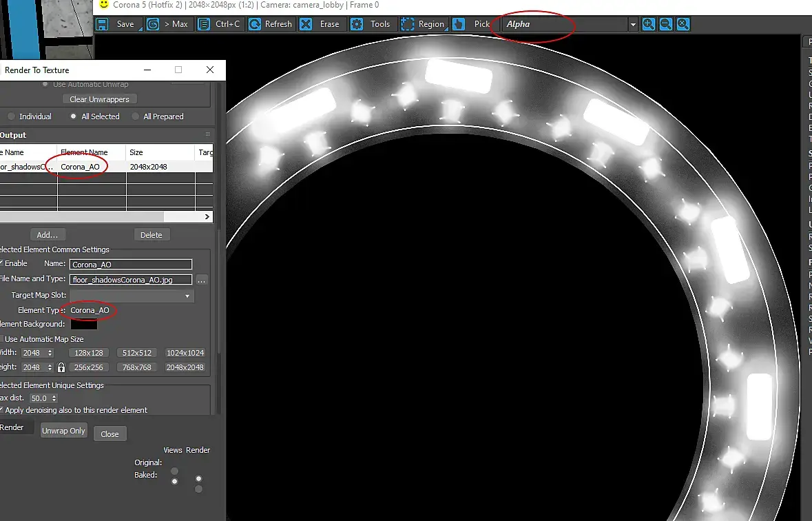
Task: Click the File Name and Type field
Action: pos(130,280)
